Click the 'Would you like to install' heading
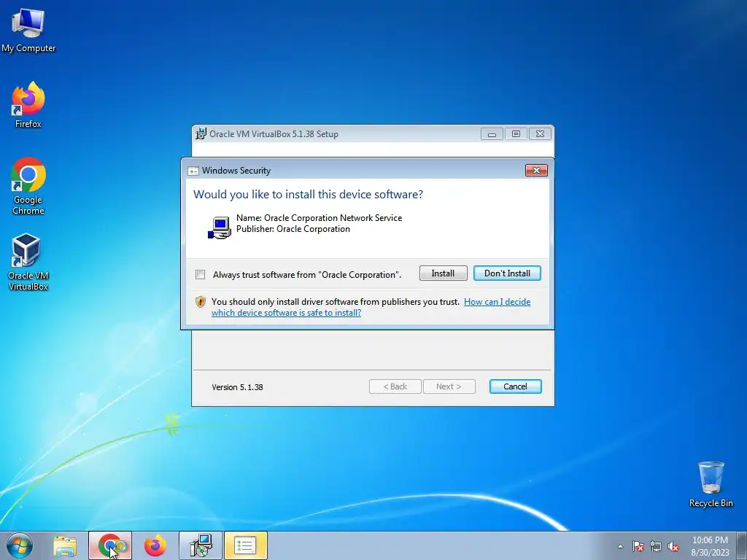747x560 pixels. point(308,194)
